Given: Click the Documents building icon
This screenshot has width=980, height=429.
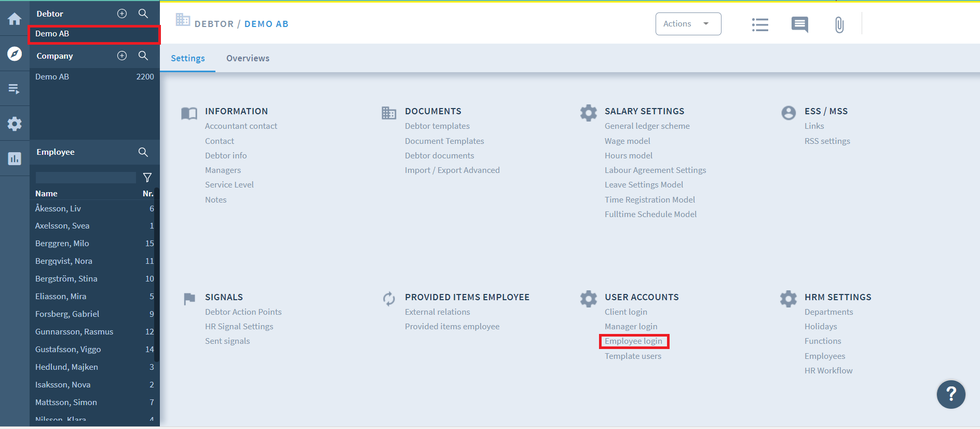Looking at the screenshot, I should (x=389, y=113).
